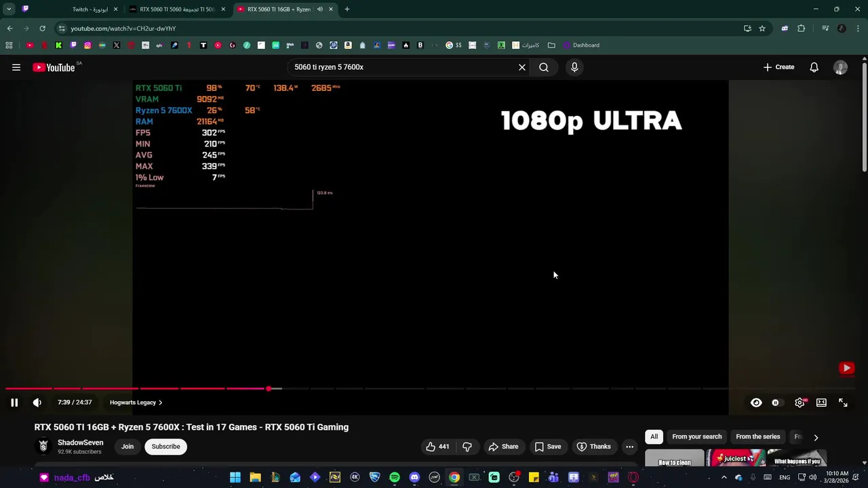Clear the YouTube search query with X
The image size is (868, 488).
click(522, 67)
